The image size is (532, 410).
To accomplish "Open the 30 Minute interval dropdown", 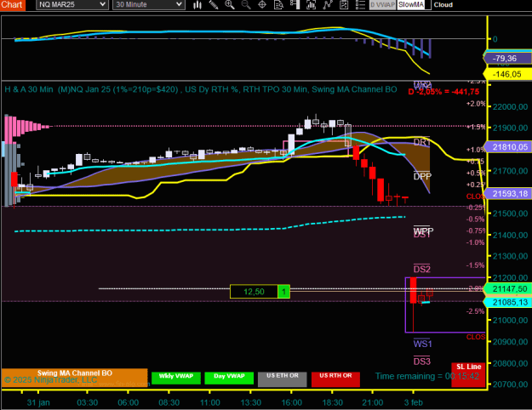I will pyautogui.click(x=149, y=5).
